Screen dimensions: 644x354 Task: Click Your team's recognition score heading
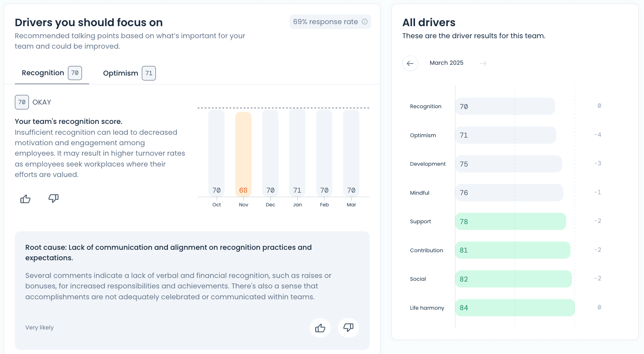(69, 121)
